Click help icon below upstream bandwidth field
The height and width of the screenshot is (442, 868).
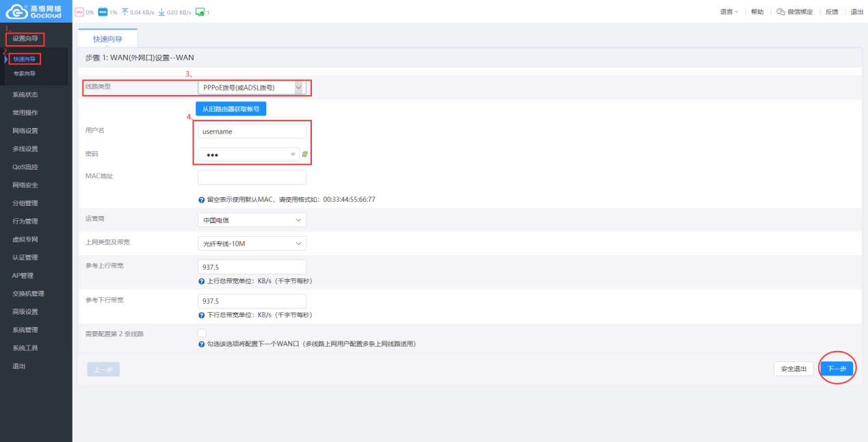(201, 281)
